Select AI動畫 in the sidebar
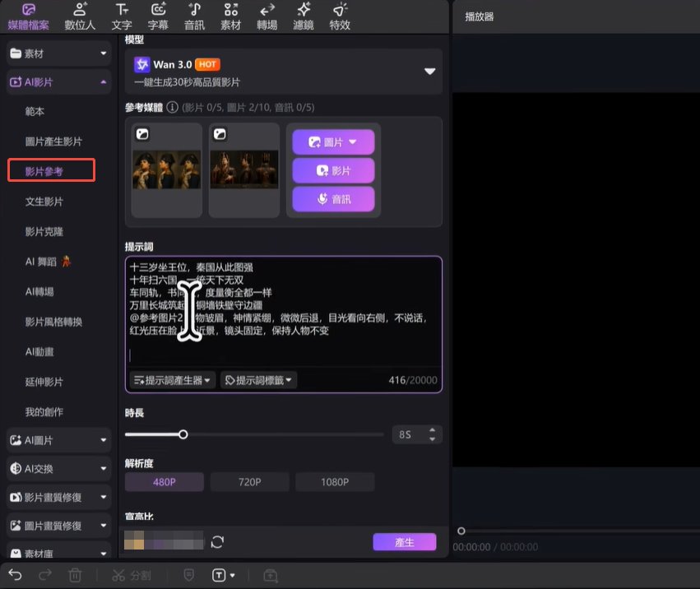Viewport: 700px width, 589px height. 39,352
